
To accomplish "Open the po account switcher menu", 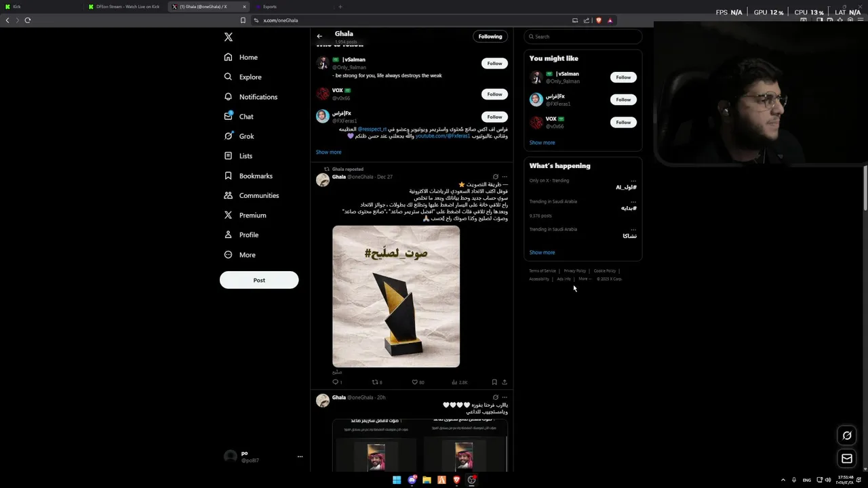I will point(262,457).
